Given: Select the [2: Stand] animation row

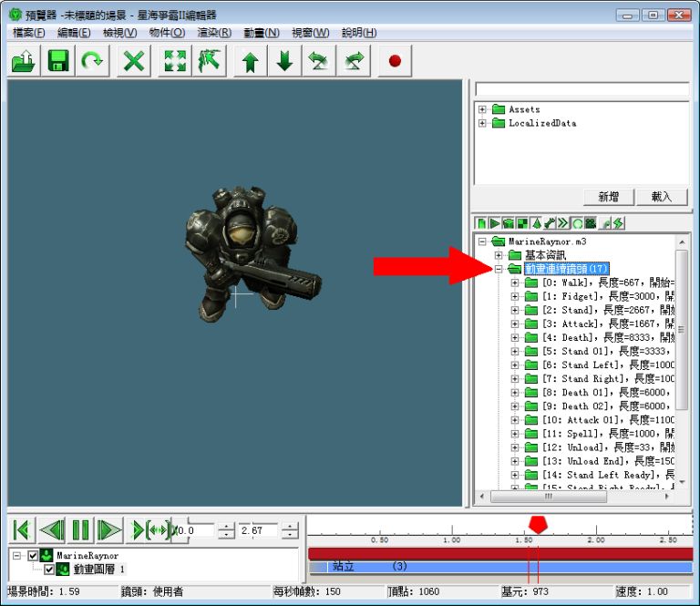Looking at the screenshot, I should [x=609, y=310].
